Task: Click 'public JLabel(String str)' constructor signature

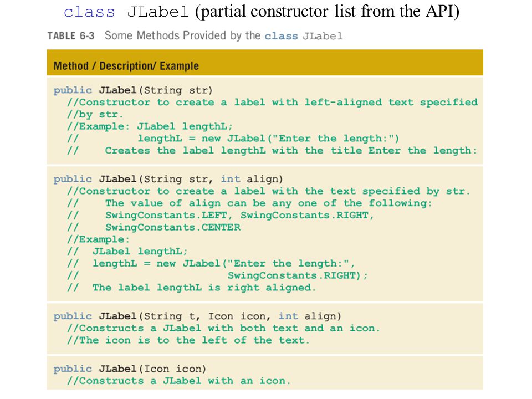Action: [132, 90]
